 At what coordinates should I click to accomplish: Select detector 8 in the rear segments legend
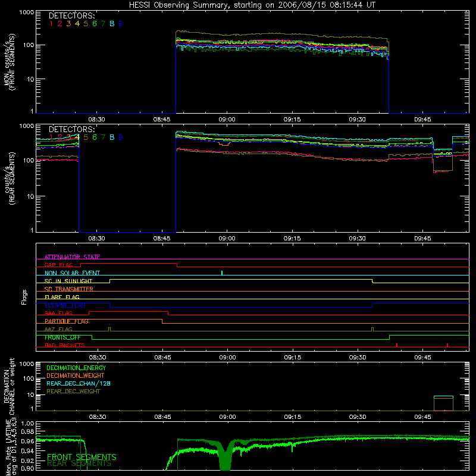pos(112,137)
